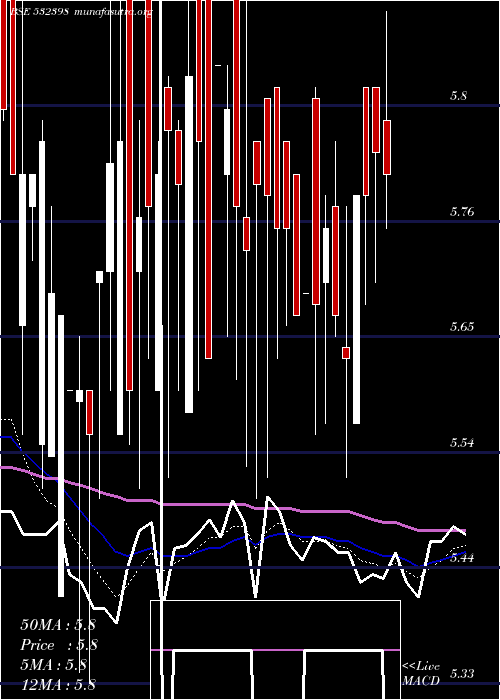Click the BSE ticker title text

click(39, 12)
